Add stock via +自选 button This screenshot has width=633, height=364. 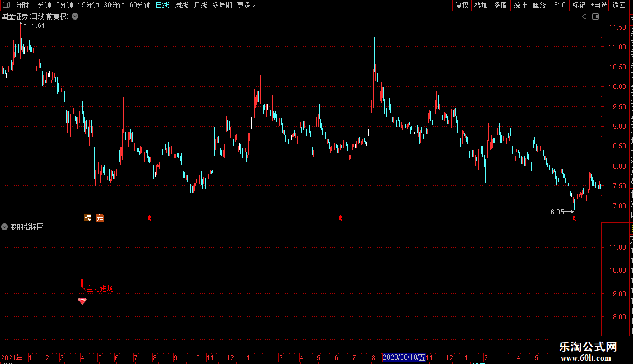point(599,5)
